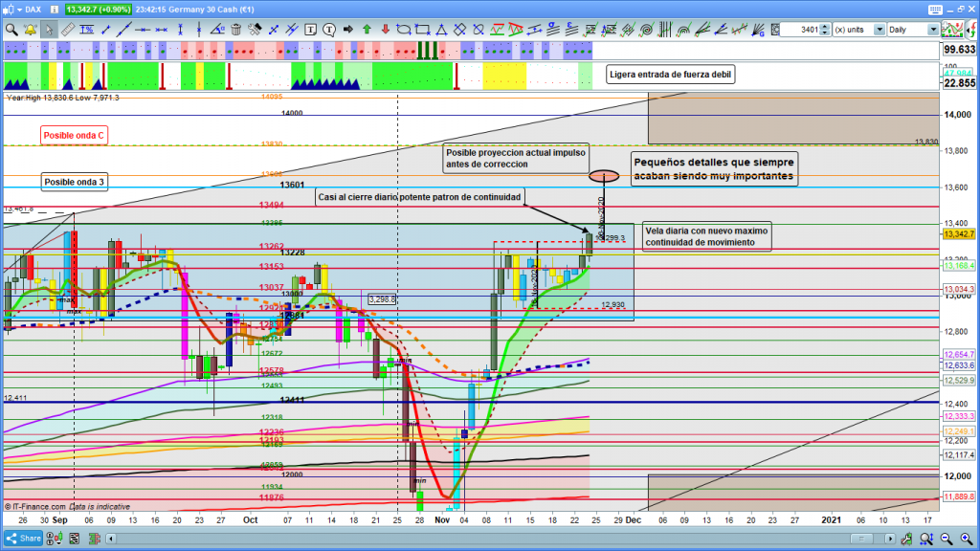Toggle the mouse cursor pointer mode
The height and width of the screenshot is (551, 980).
tap(49, 30)
